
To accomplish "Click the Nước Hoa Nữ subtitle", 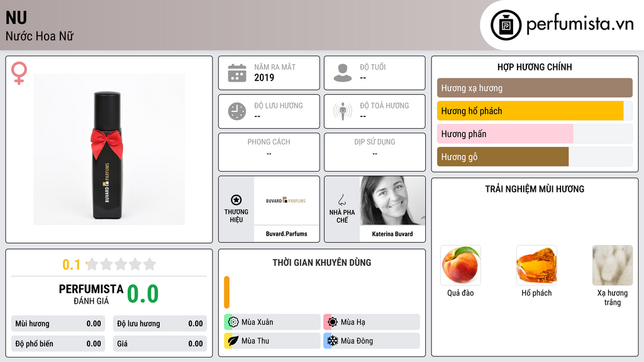I will [40, 36].
